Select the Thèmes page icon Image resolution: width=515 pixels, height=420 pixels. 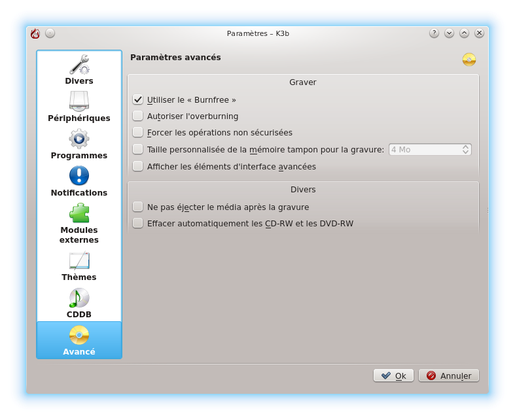(x=79, y=260)
